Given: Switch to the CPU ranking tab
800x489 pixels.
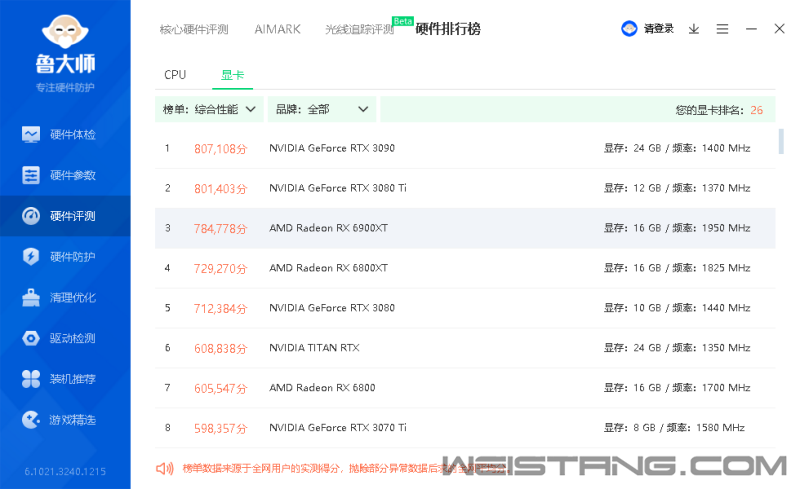Looking at the screenshot, I should click(175, 75).
